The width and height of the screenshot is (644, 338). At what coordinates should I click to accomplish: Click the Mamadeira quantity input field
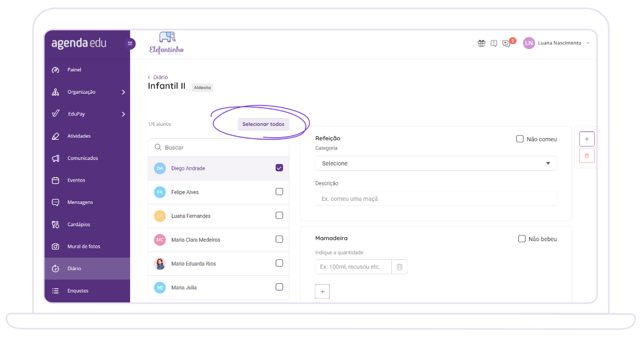[353, 267]
